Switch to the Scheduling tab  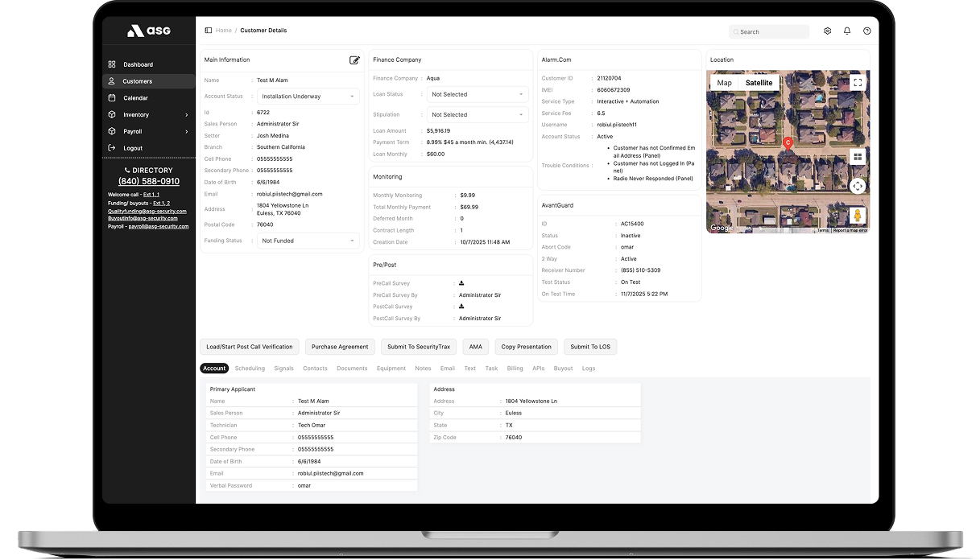click(x=250, y=369)
